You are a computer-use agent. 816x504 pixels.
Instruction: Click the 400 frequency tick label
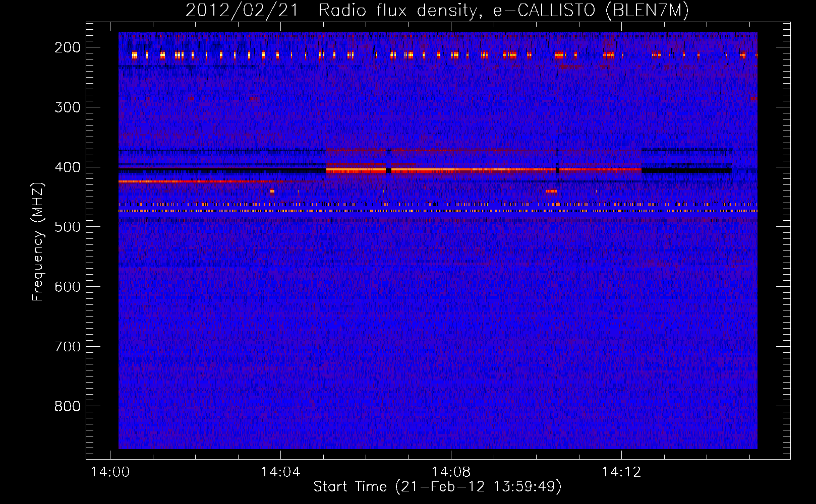[x=68, y=167]
